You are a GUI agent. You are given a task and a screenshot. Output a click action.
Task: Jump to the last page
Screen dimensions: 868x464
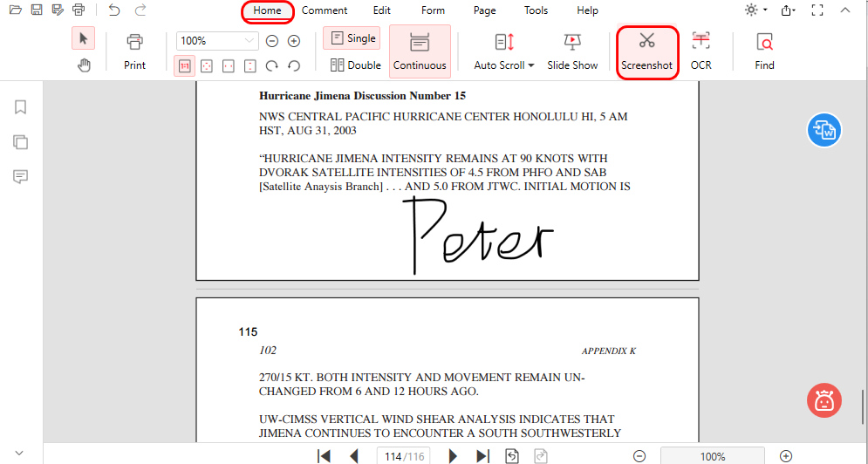pyautogui.click(x=482, y=456)
